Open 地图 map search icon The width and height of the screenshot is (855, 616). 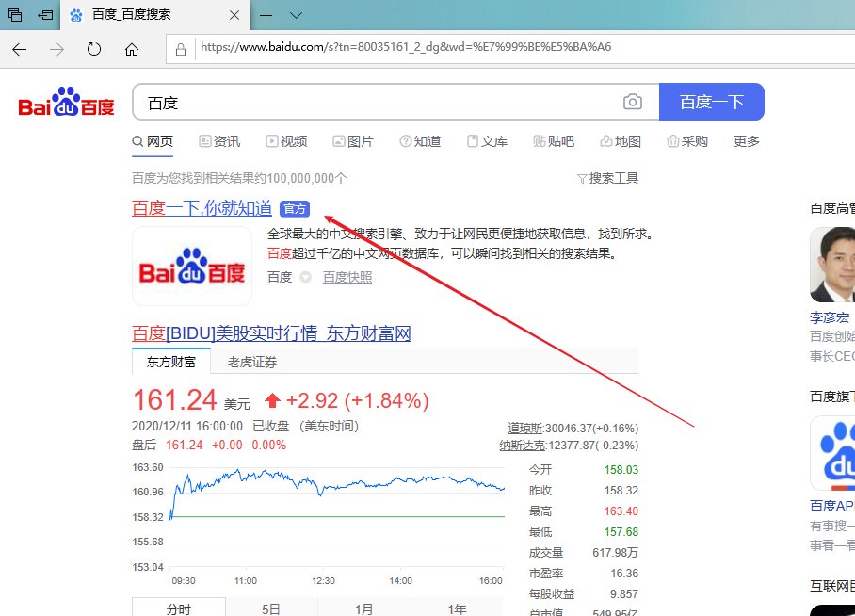point(607,140)
